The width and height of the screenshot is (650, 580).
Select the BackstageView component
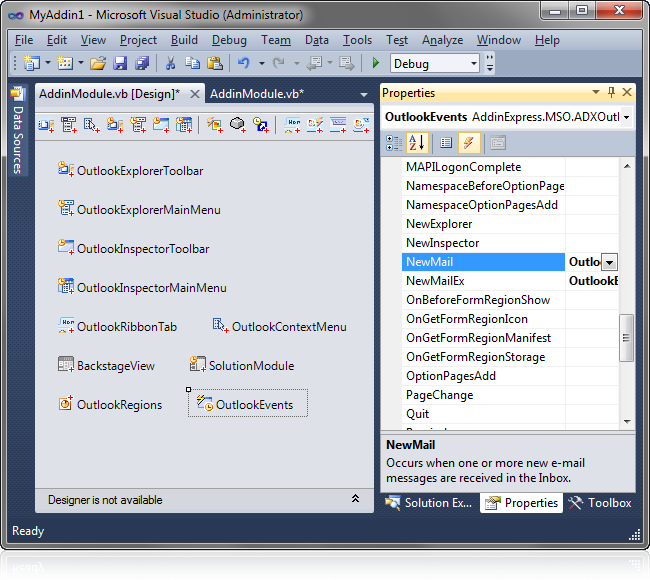pyautogui.click(x=106, y=365)
